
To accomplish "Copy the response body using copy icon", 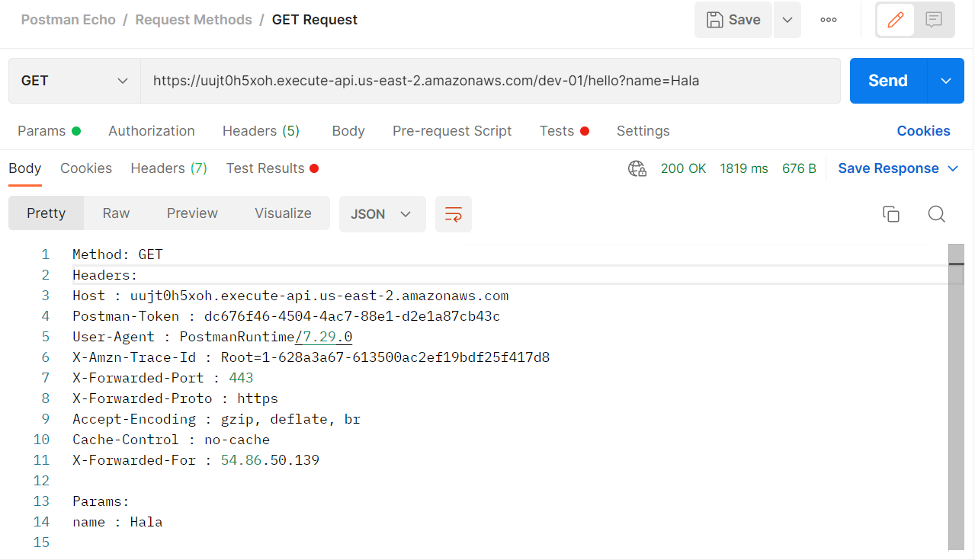I will coord(890,214).
